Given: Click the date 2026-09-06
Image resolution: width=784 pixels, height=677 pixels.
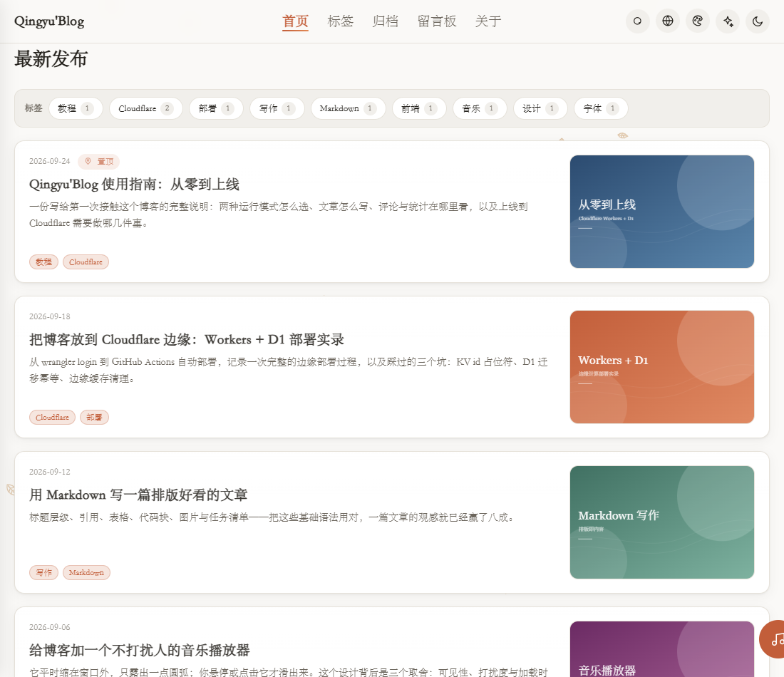Looking at the screenshot, I should click(49, 627).
